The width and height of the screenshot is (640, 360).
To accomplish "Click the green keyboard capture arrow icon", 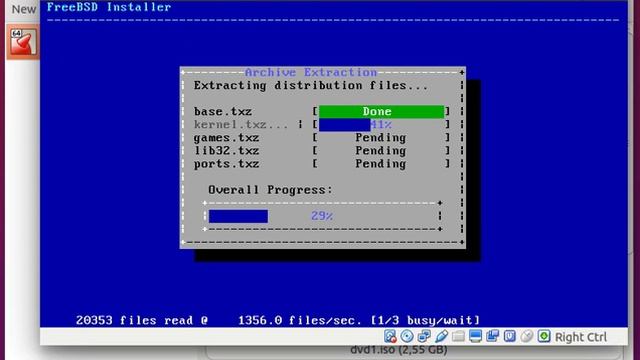I will tap(544, 336).
